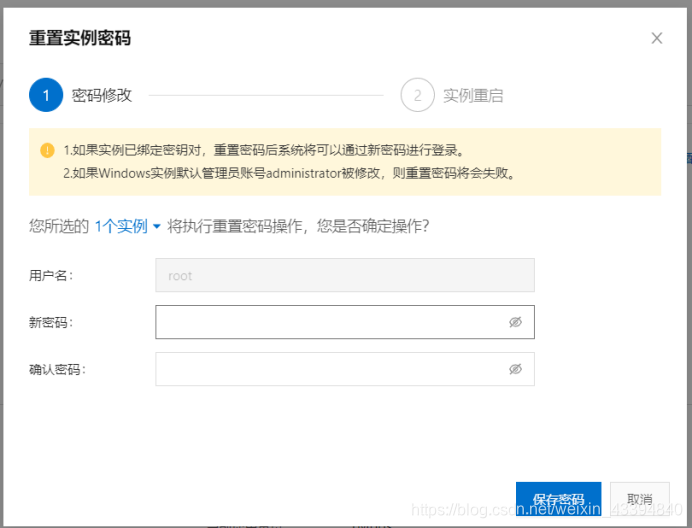
Task: Toggle password visibility in 新密码 field
Action: tap(515, 322)
